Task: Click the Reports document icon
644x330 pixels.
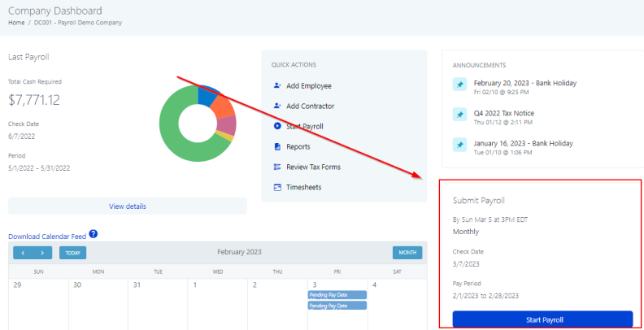Action: point(277,146)
